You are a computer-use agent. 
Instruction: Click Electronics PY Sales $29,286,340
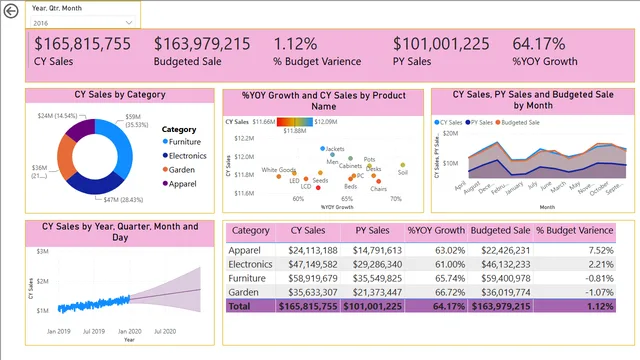[377, 264]
